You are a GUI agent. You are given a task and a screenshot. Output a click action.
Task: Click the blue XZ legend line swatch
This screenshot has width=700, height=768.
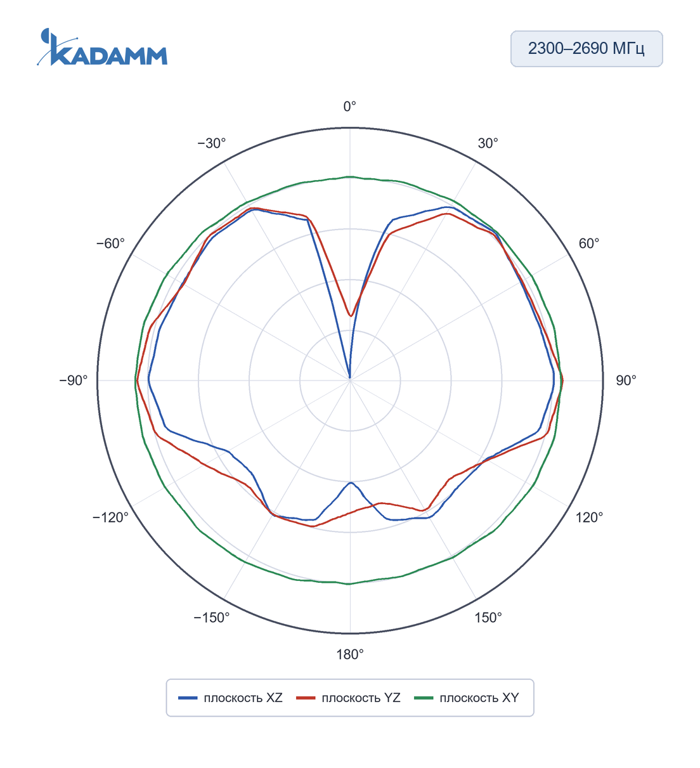tap(188, 698)
